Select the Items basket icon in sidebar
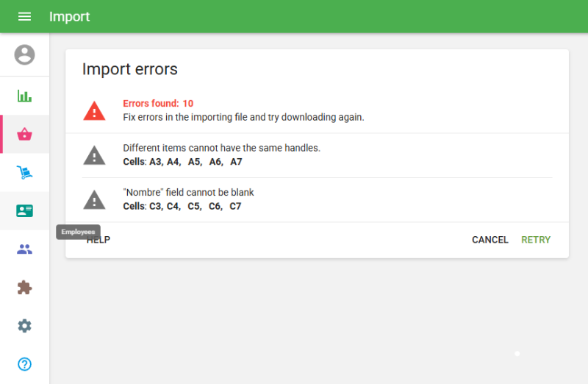Viewport: 588px width, 384px height. click(x=24, y=134)
